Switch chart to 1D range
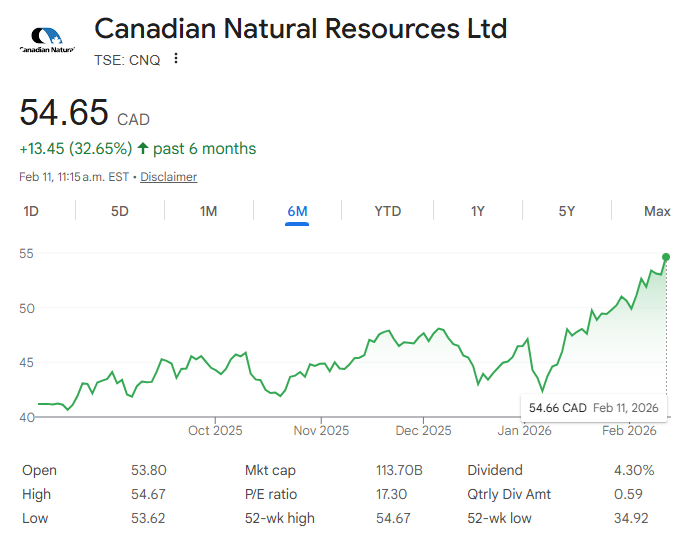 coord(31,211)
